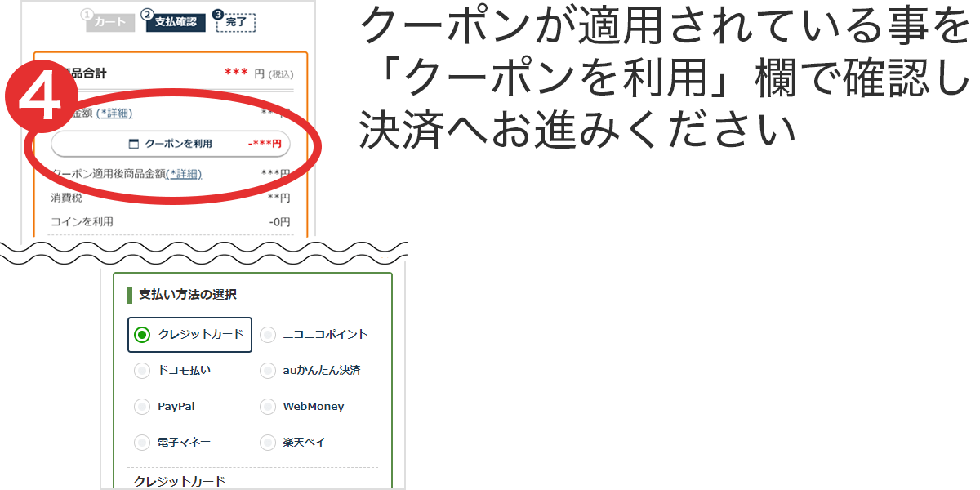Click the step 3 circle icon
This screenshot has width=980, height=490.
pyautogui.click(x=217, y=14)
